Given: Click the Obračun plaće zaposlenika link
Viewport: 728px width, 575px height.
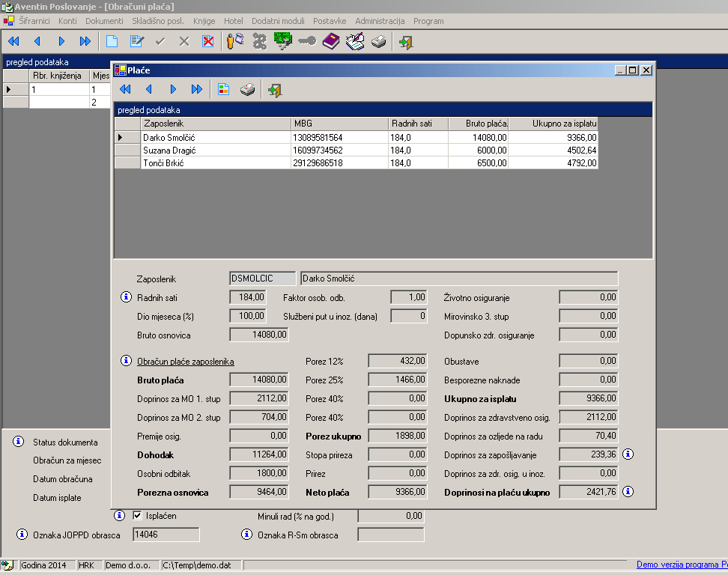Looking at the screenshot, I should click(185, 362).
